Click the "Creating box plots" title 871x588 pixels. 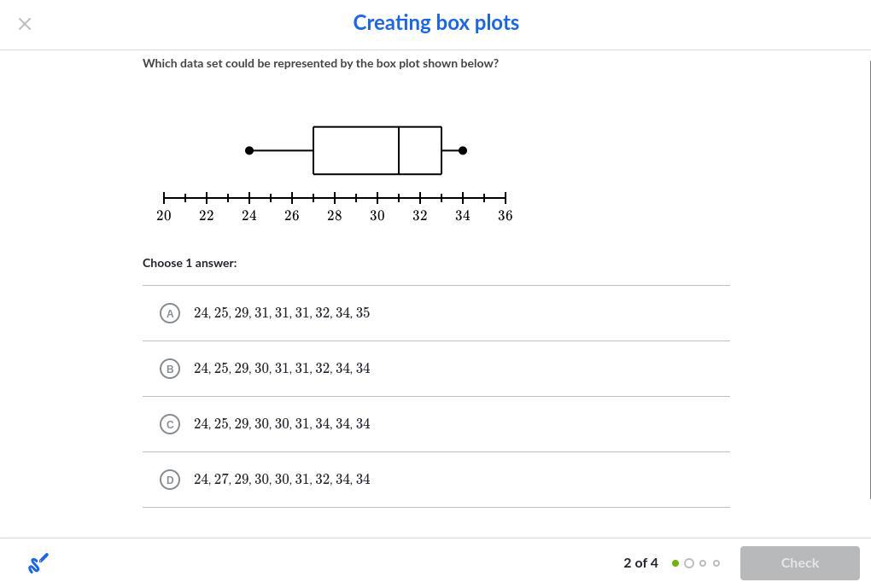coord(435,23)
